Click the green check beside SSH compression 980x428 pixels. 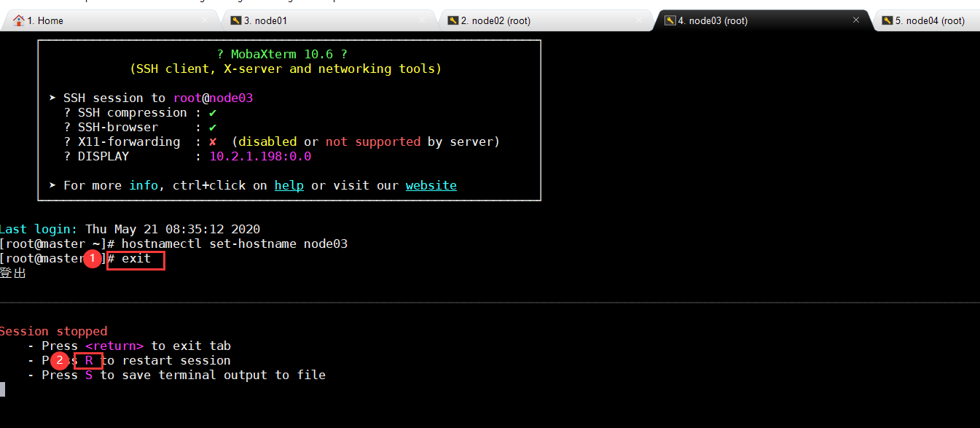tap(213, 112)
